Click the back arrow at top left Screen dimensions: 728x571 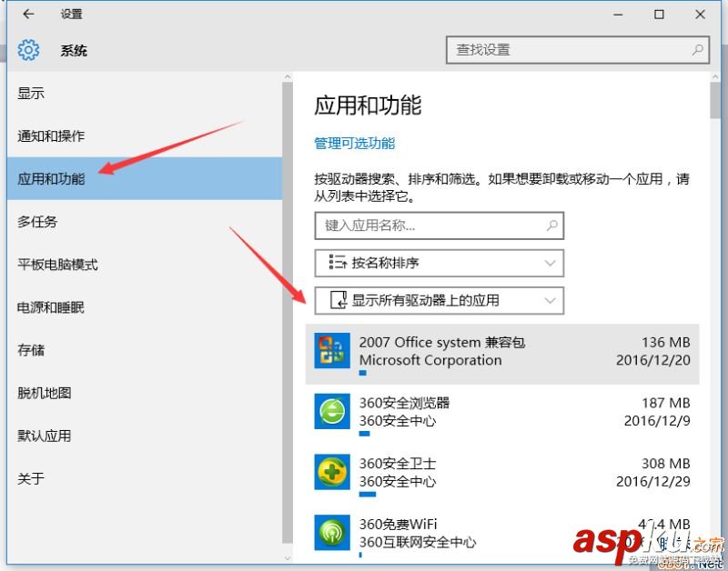[x=27, y=15]
